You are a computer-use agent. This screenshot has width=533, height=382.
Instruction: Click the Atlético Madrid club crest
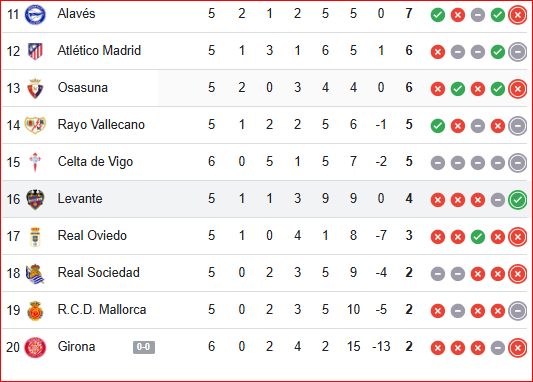(x=35, y=51)
